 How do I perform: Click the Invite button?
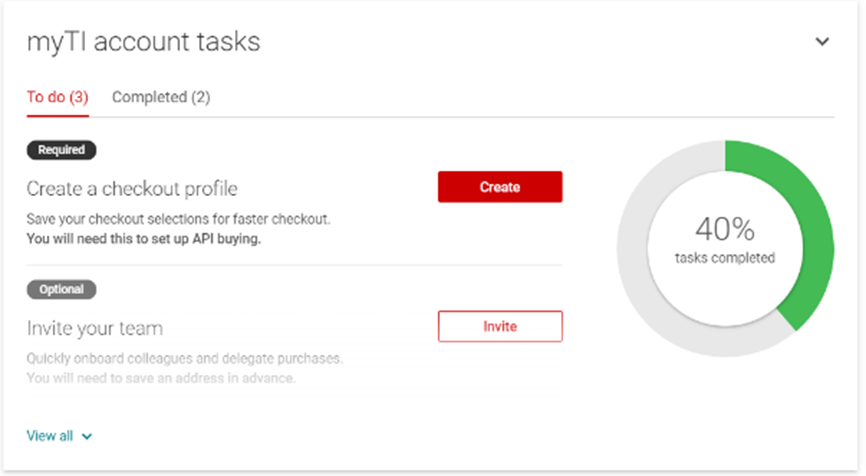pyautogui.click(x=500, y=326)
